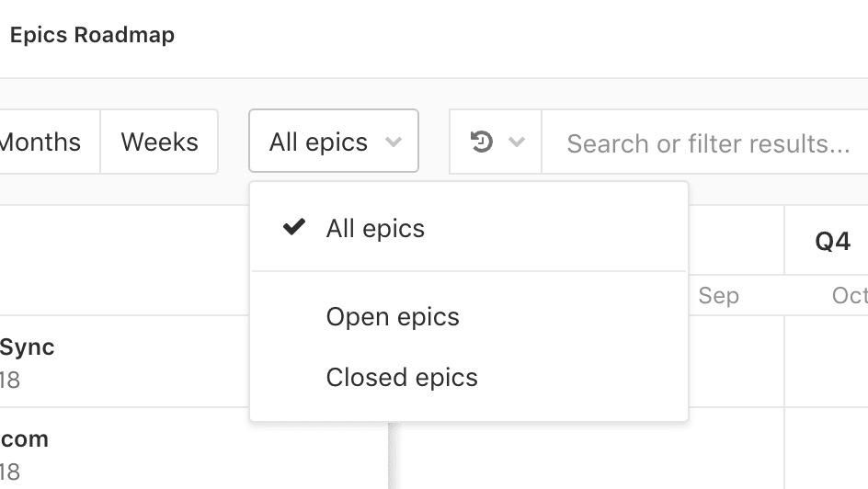Viewport: 868px width, 489px height.
Task: Focus the Search or filter results field
Action: pyautogui.click(x=704, y=142)
